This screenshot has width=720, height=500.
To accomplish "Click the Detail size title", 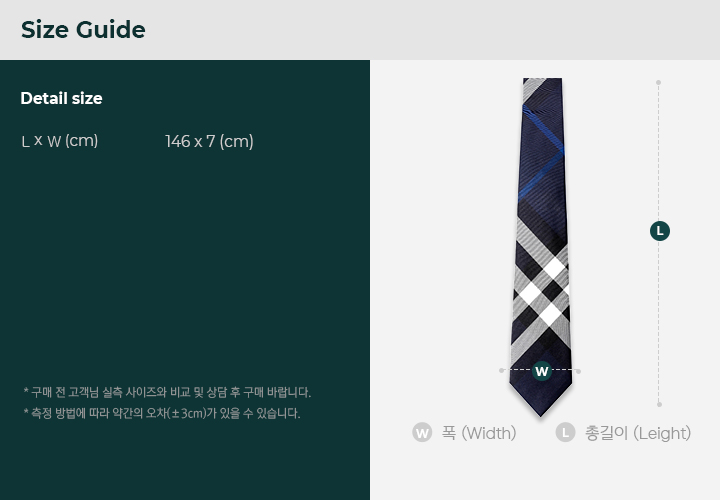I will (62, 98).
